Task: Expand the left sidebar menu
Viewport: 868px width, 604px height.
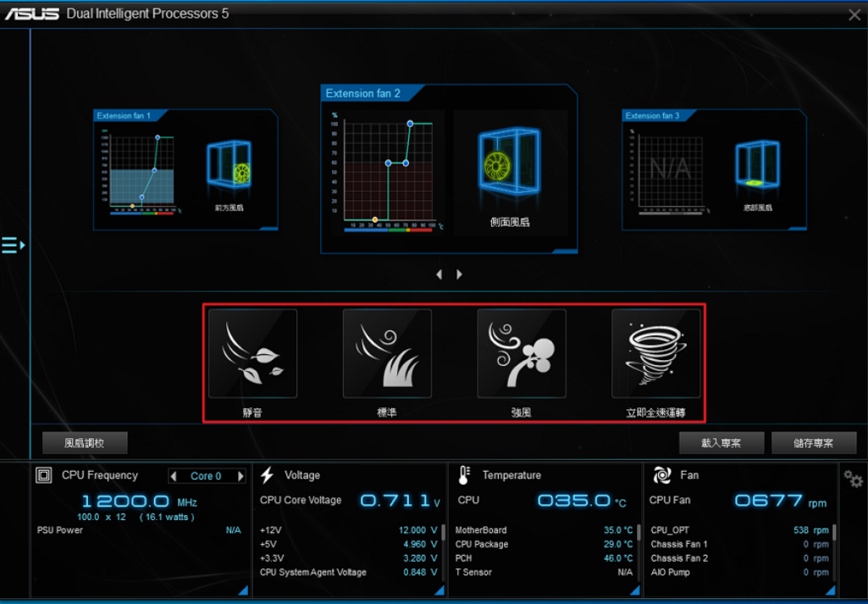Action: pyautogui.click(x=13, y=246)
